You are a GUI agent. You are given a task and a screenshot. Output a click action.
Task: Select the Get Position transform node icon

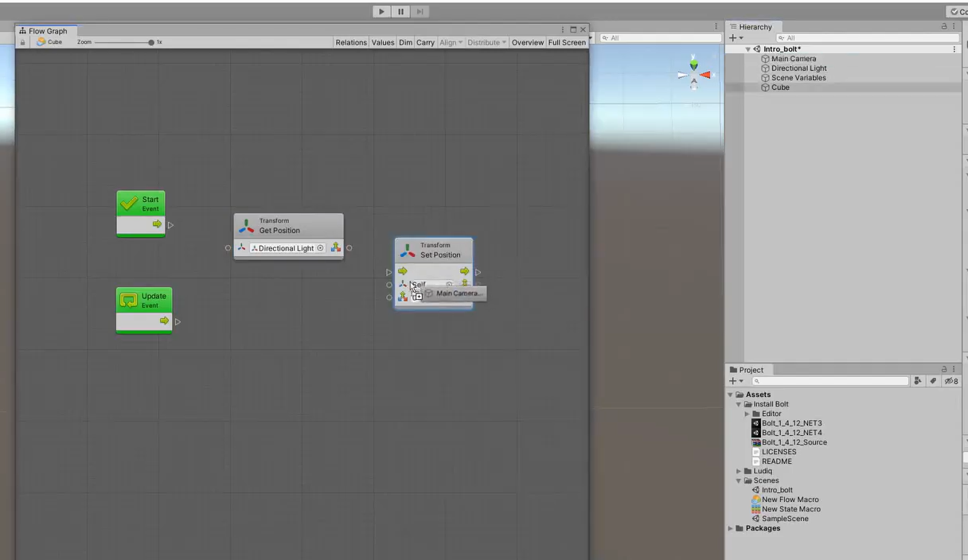tap(245, 226)
